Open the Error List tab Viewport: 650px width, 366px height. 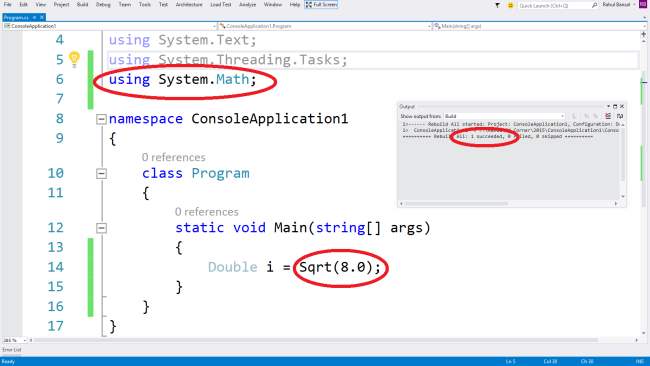click(x=12, y=350)
